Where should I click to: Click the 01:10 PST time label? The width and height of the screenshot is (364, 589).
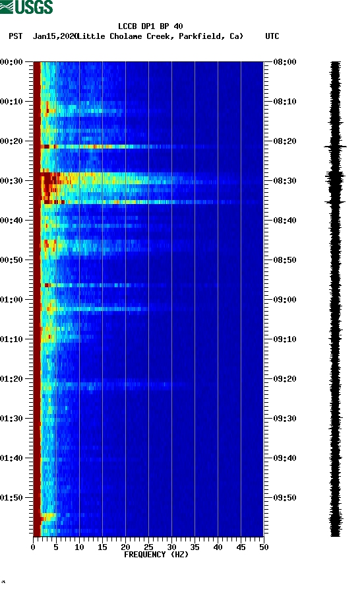11,339
